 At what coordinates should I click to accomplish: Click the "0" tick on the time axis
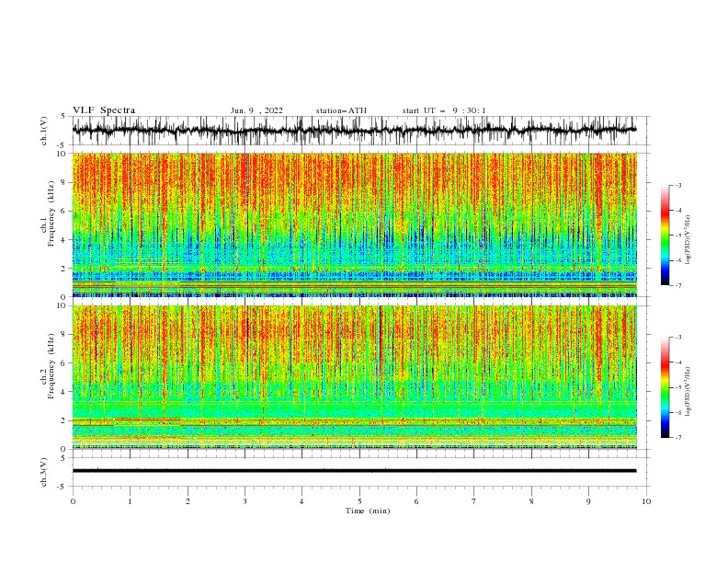(x=73, y=501)
